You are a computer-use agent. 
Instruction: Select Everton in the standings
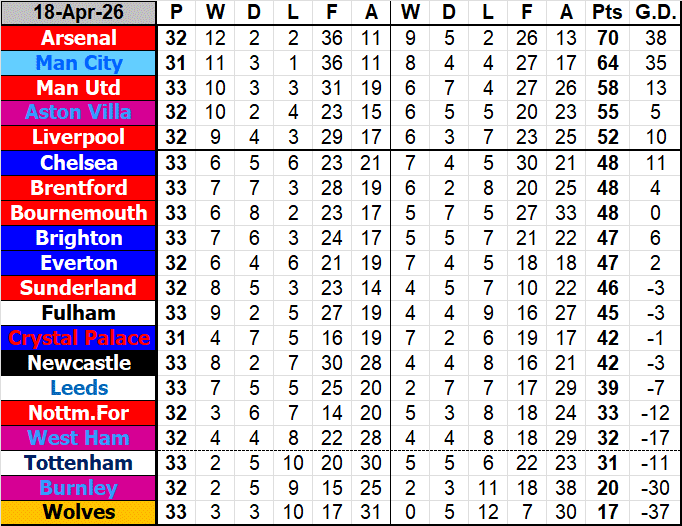pyautogui.click(x=79, y=263)
